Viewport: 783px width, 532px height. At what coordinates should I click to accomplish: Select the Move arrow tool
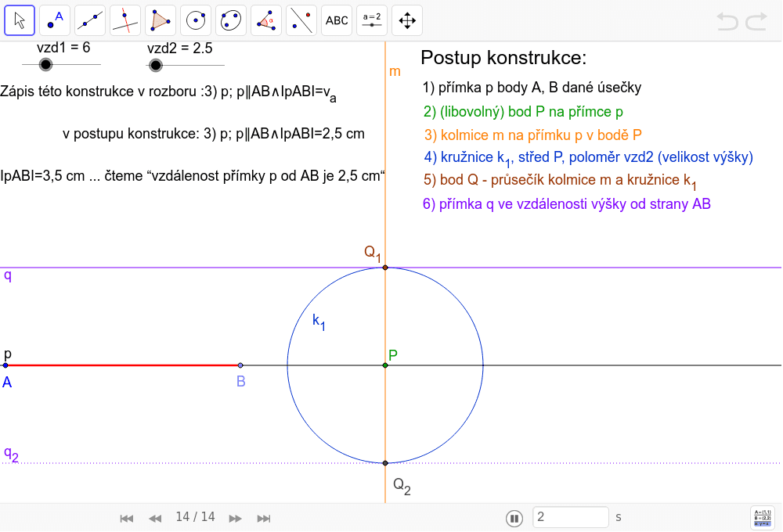[20, 20]
